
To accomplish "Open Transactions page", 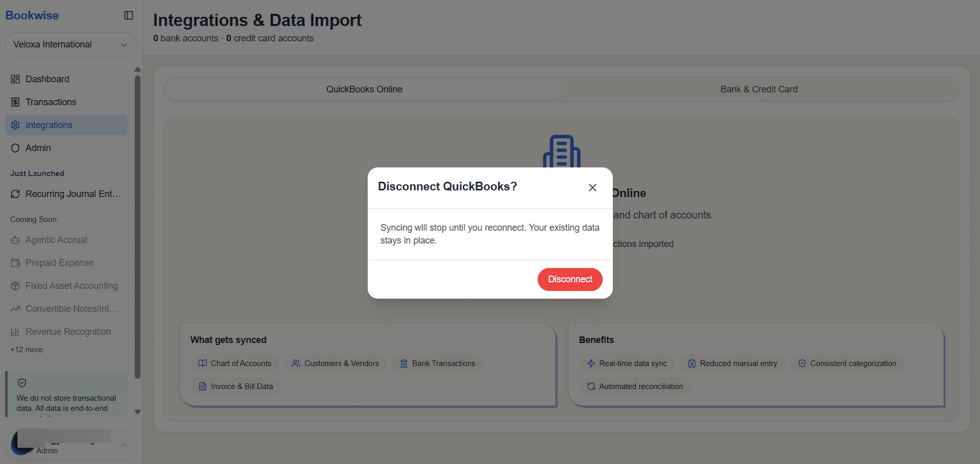I will [66, 102].
